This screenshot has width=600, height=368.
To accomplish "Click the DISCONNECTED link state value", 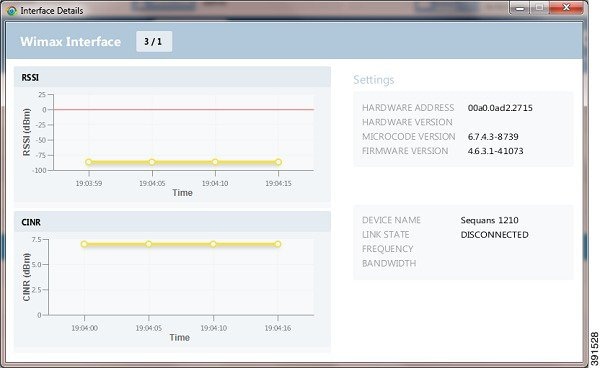I will click(x=494, y=234).
